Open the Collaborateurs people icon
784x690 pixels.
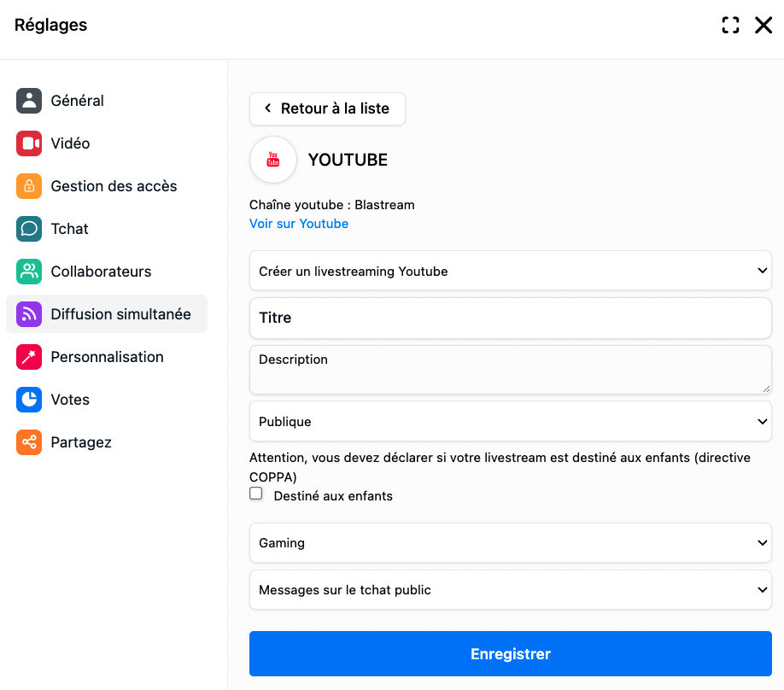pos(29,272)
